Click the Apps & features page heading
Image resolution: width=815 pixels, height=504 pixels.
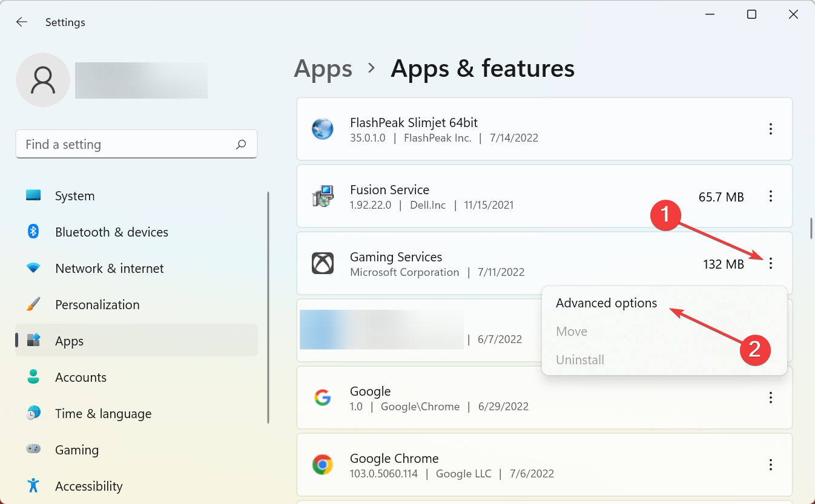click(x=483, y=68)
